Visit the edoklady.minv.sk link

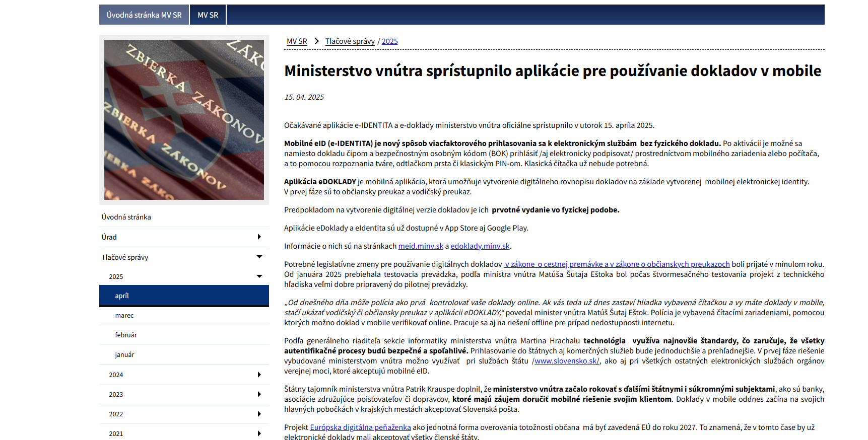[x=480, y=246]
